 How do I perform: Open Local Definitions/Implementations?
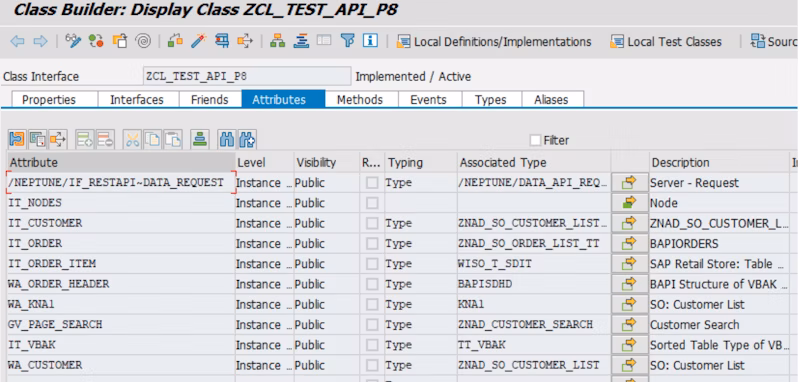click(494, 42)
